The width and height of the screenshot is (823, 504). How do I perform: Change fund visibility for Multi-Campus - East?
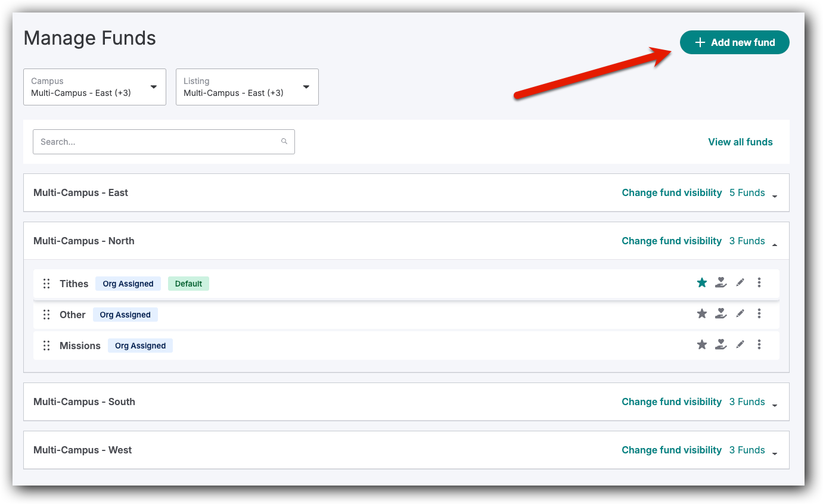point(672,192)
